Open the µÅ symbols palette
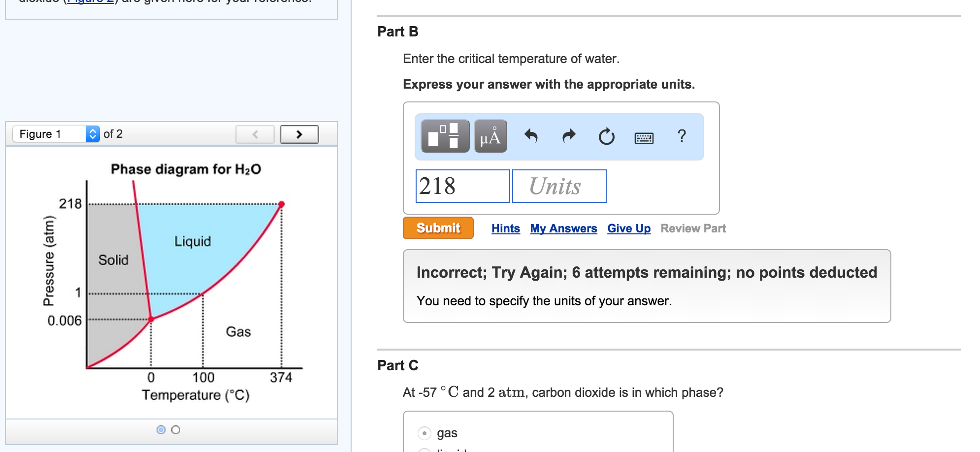The image size is (980, 452). click(x=490, y=136)
